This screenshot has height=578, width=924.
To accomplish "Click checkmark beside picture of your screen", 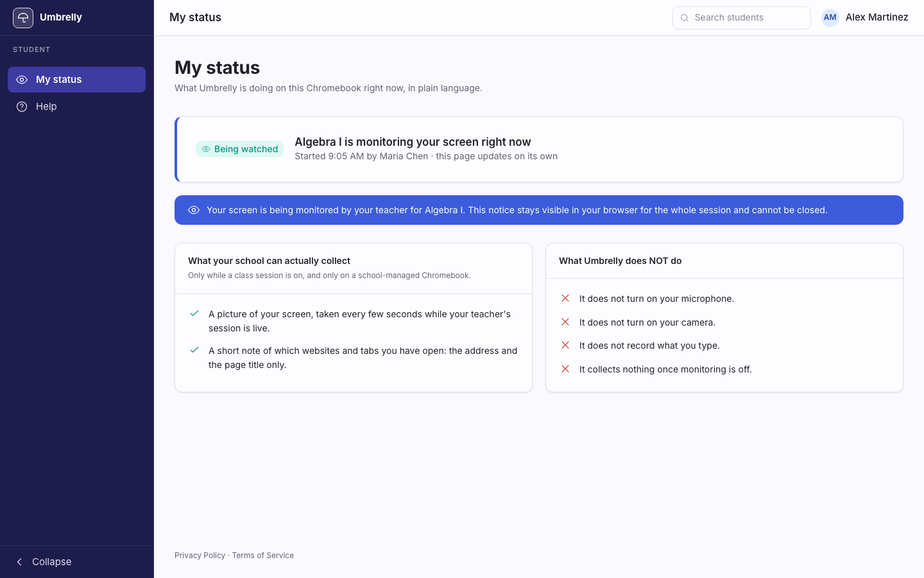I will (x=194, y=313).
